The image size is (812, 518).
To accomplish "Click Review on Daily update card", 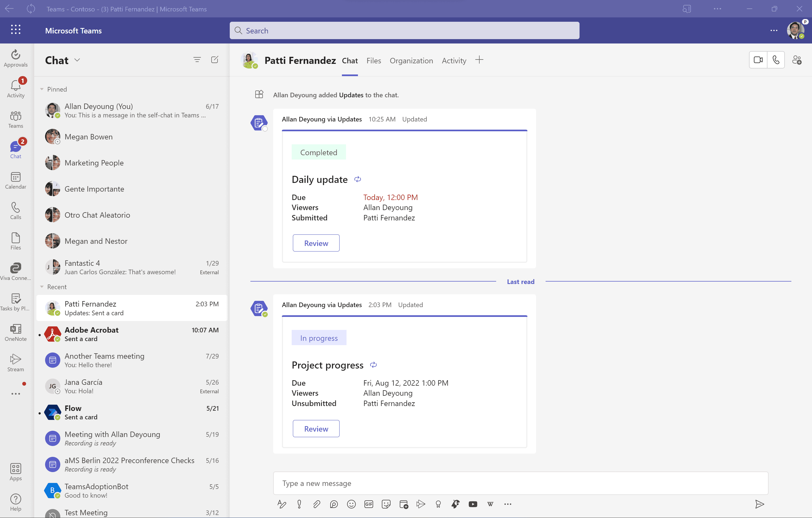I will [316, 243].
